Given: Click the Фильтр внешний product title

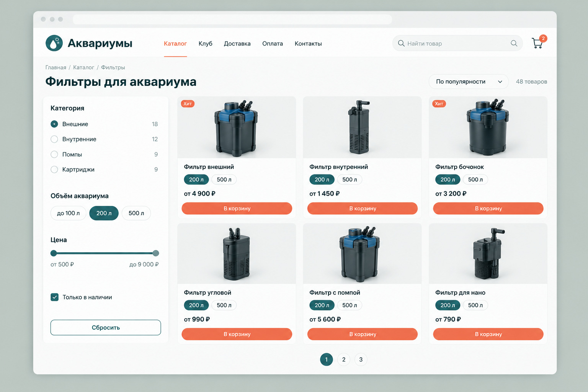Looking at the screenshot, I should point(209,167).
